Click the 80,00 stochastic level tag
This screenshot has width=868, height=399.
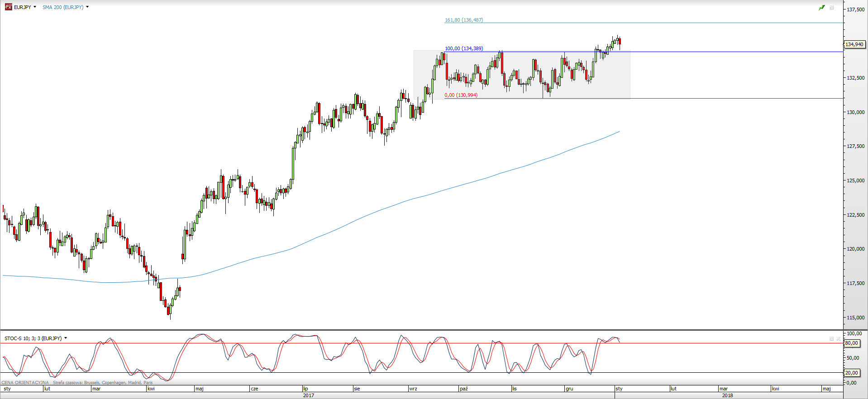pyautogui.click(x=852, y=343)
